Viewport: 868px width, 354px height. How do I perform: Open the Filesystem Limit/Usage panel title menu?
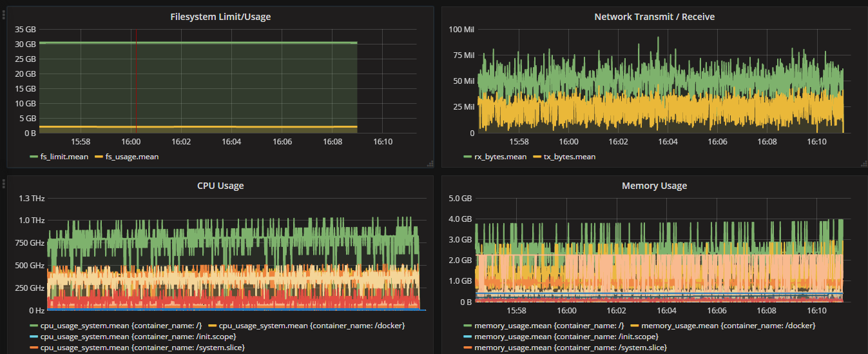[220, 17]
